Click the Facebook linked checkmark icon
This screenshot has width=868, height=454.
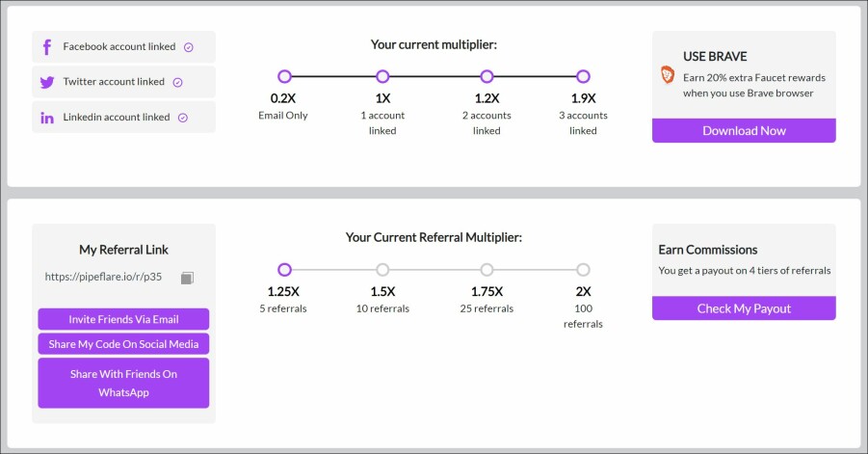pyautogui.click(x=189, y=47)
